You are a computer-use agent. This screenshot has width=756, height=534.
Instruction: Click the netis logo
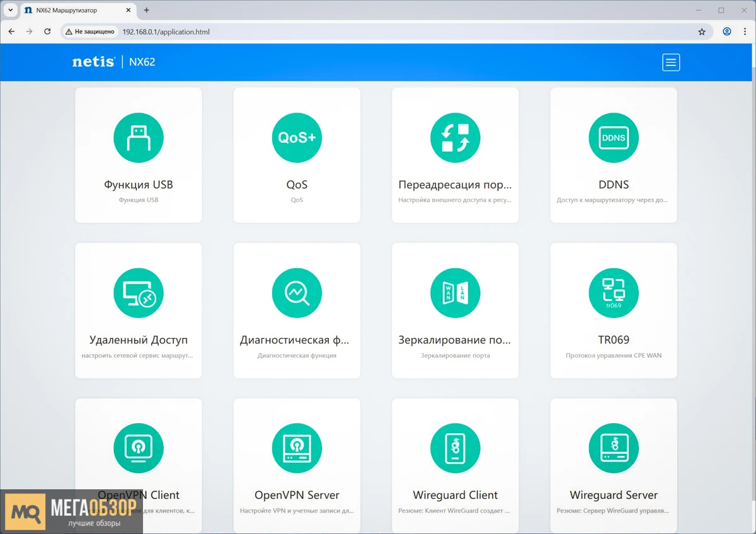click(x=94, y=62)
